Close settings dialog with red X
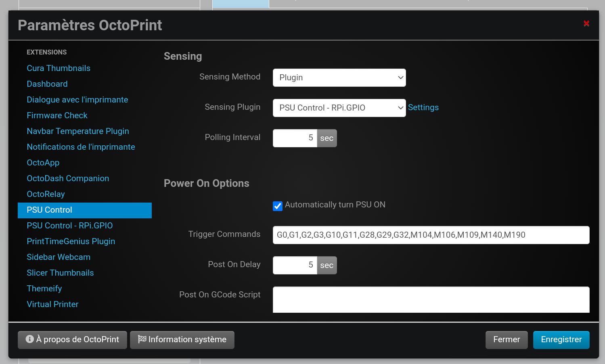The height and width of the screenshot is (364, 605). [x=586, y=24]
